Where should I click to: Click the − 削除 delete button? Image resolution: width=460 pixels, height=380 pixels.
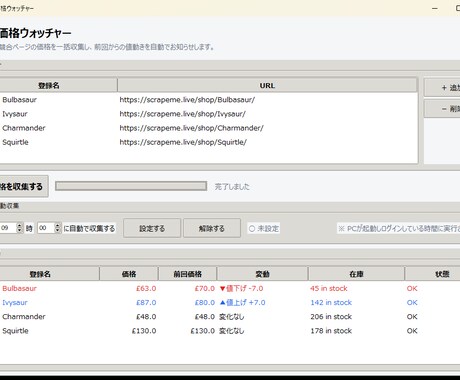tap(443, 109)
